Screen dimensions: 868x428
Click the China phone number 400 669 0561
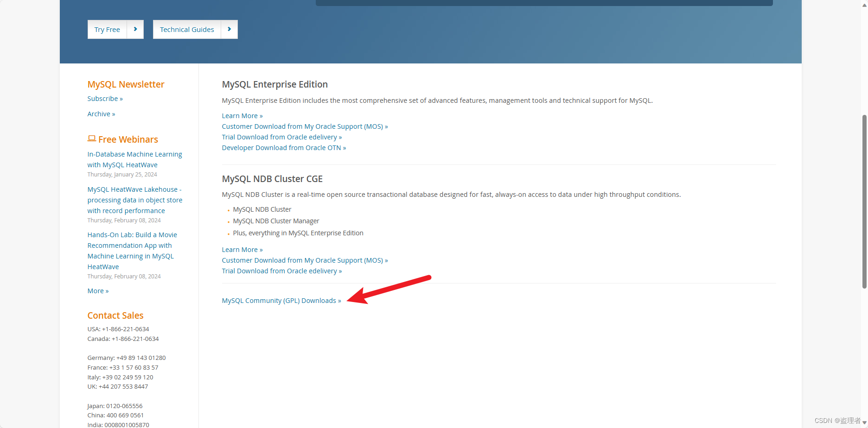(x=125, y=415)
